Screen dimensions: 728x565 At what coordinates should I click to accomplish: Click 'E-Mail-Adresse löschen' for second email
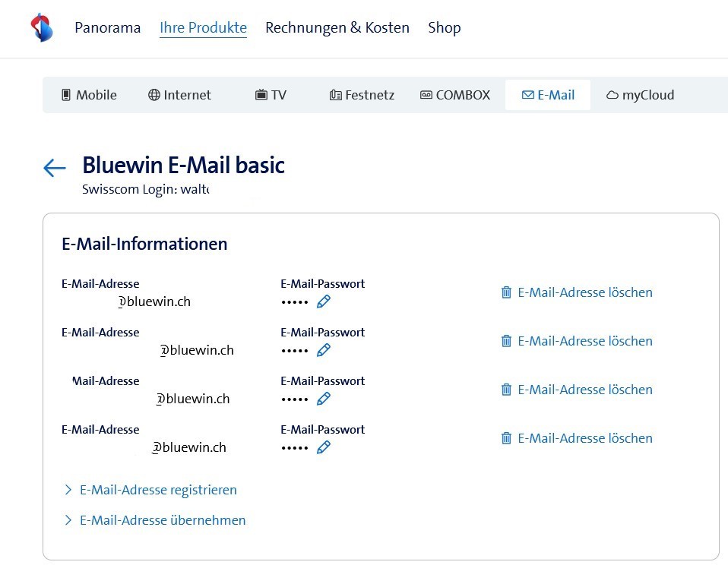(x=584, y=341)
